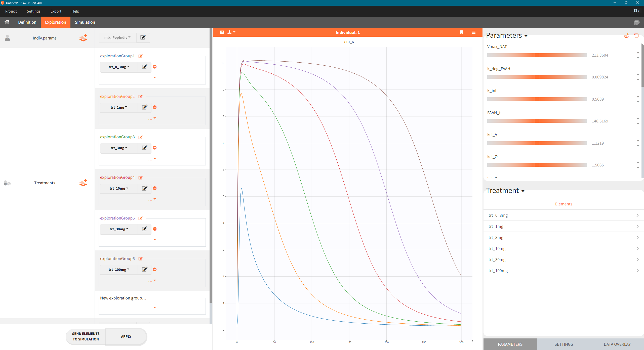The image size is (644, 350).
Task: Remove trt_1mg from explorationGroup2
Action: coord(155,107)
